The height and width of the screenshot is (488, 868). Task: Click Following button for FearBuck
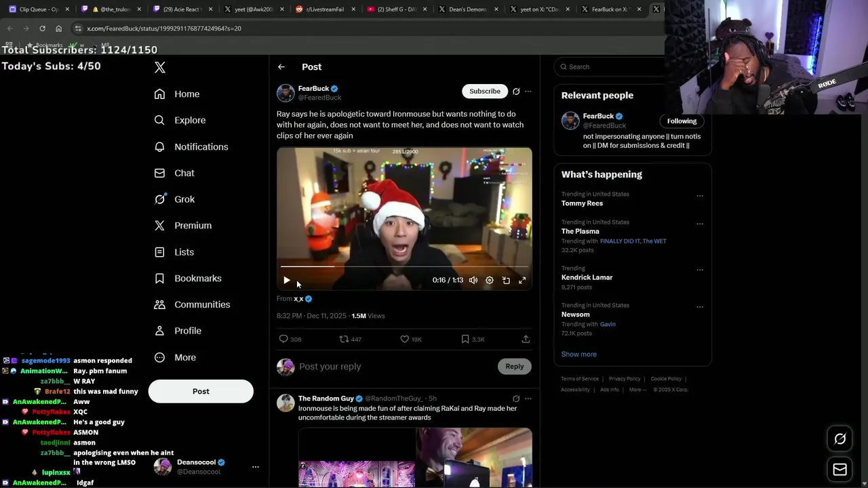tap(682, 121)
